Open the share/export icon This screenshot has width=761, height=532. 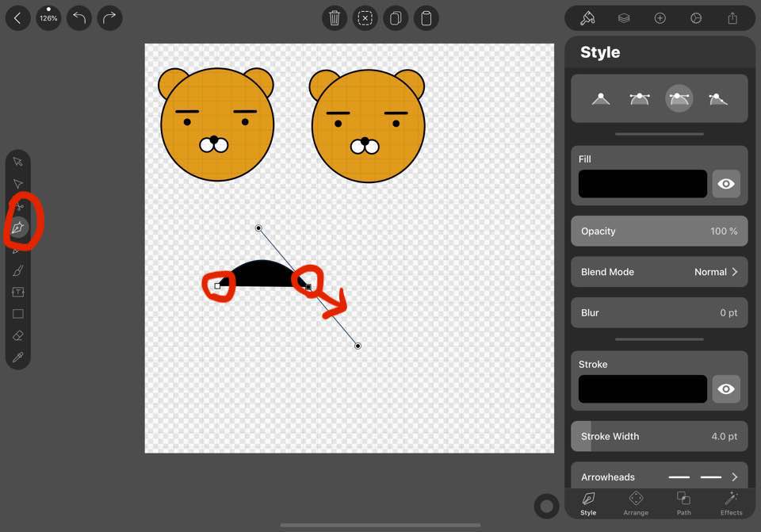coord(732,18)
